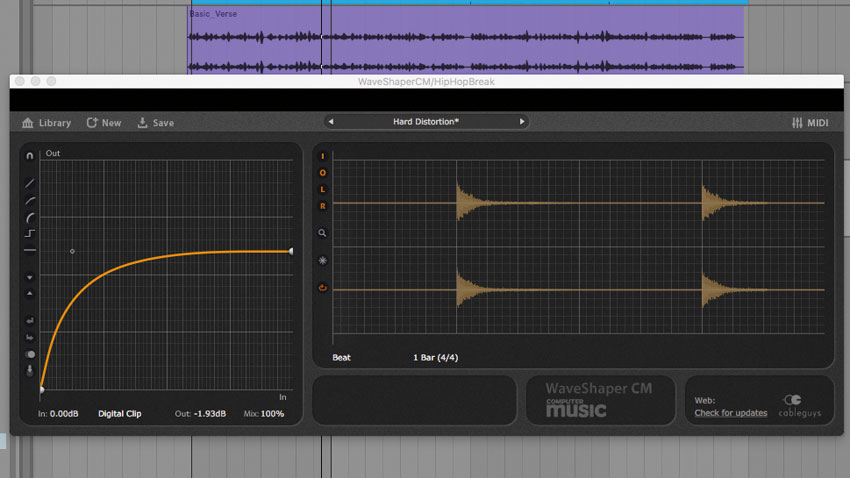
Task: Open the preset Library
Action: (47, 123)
